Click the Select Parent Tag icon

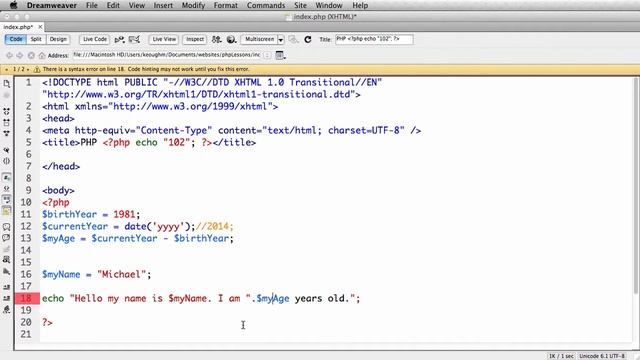[7, 150]
